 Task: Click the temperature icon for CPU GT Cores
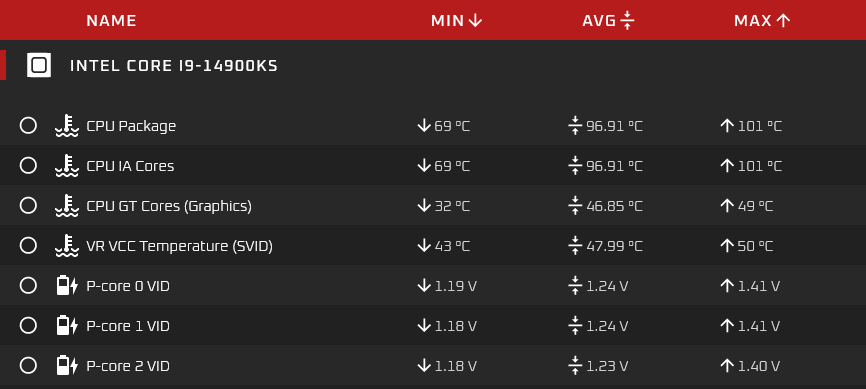tap(66, 206)
